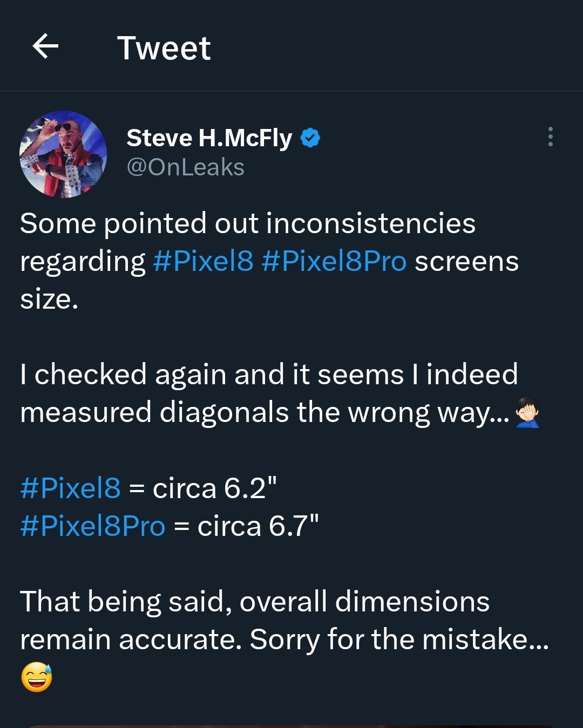Viewport: 583px width, 728px height.
Task: Open the three-dot more options menu
Action: pos(550,137)
